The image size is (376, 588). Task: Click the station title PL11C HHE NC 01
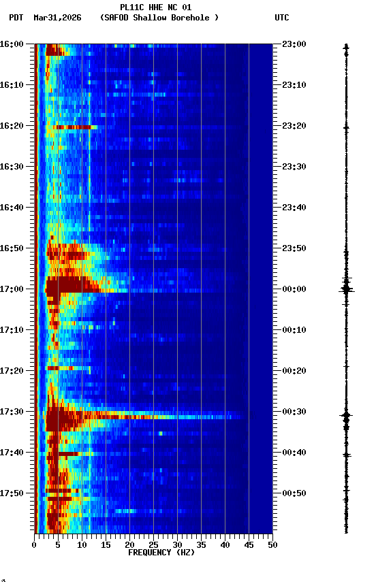[x=156, y=7]
